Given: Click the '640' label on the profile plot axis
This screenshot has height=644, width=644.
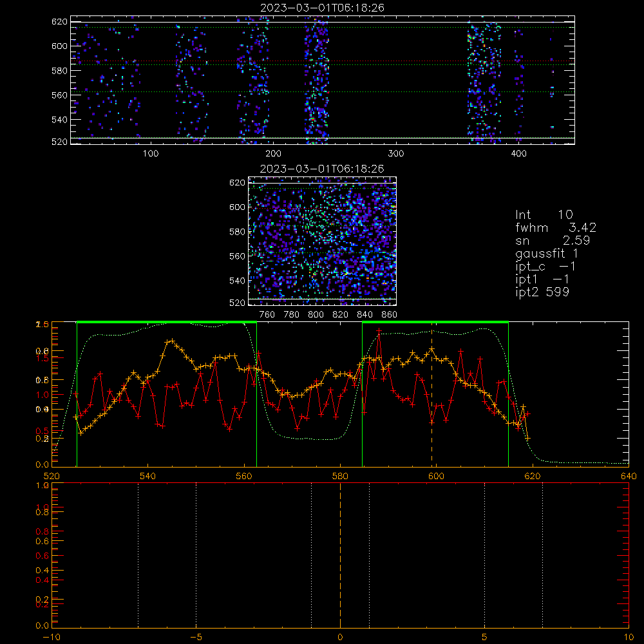Looking at the screenshot, I should (629, 477).
